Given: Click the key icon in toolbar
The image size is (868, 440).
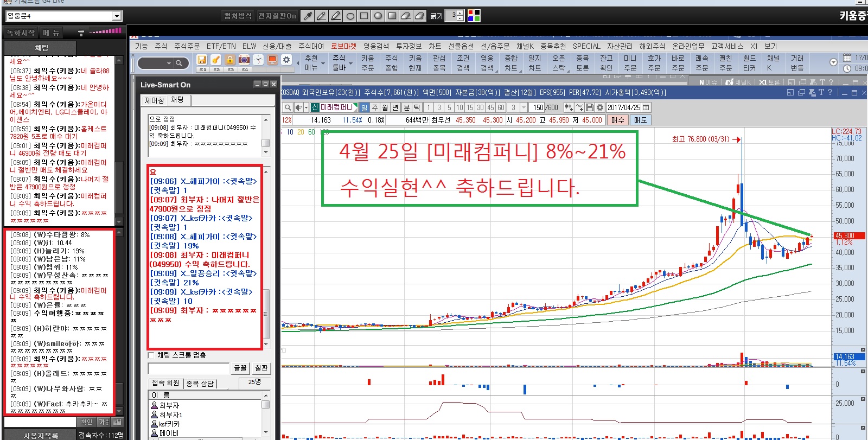Looking at the screenshot, I should click(216, 60).
